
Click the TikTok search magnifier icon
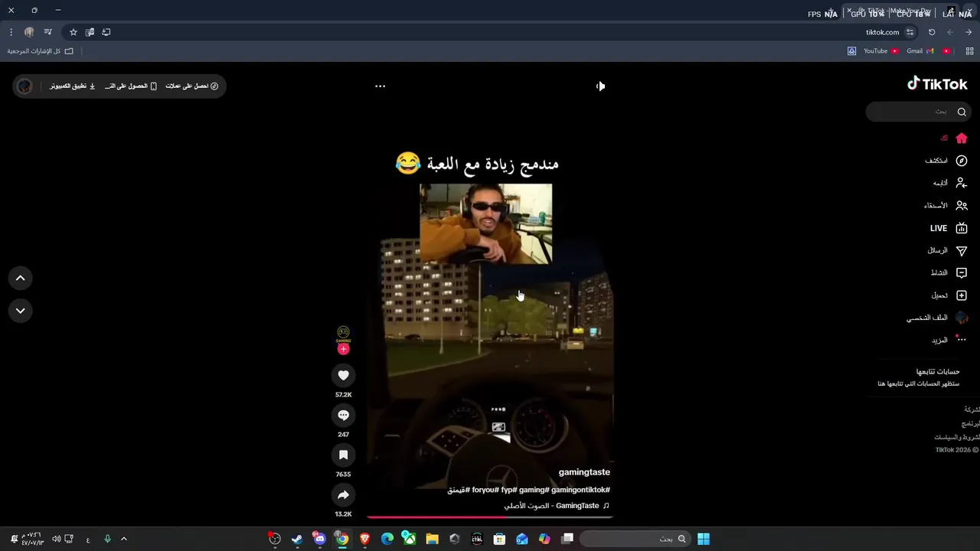tap(962, 112)
